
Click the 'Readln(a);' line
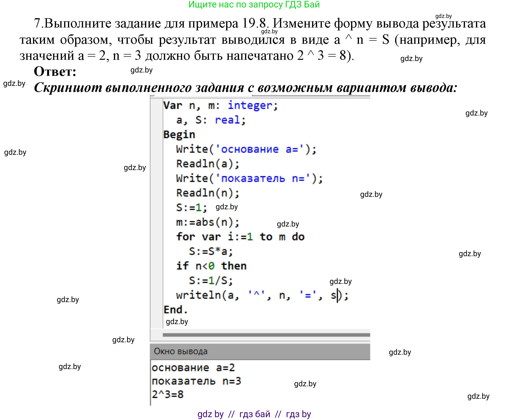(208, 164)
